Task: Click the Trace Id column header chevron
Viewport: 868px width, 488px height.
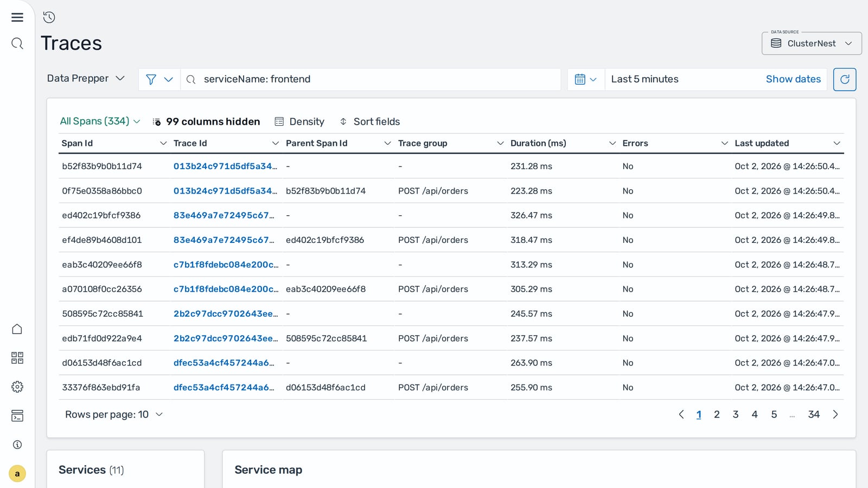Action: click(x=275, y=143)
